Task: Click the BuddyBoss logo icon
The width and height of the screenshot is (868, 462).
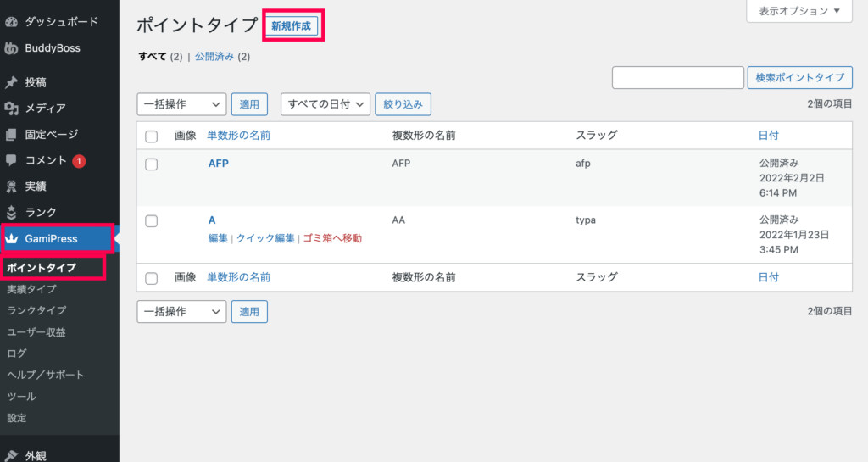Action: tap(11, 48)
